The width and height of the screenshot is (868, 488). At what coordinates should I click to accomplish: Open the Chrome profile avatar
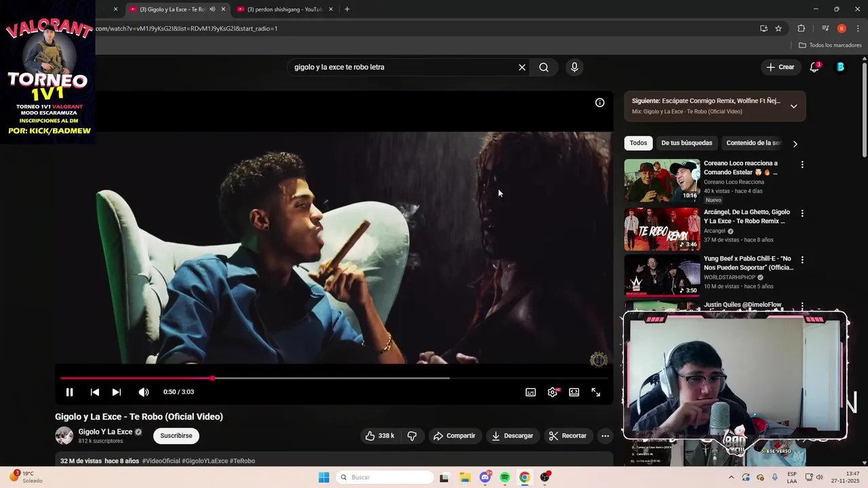tap(842, 28)
